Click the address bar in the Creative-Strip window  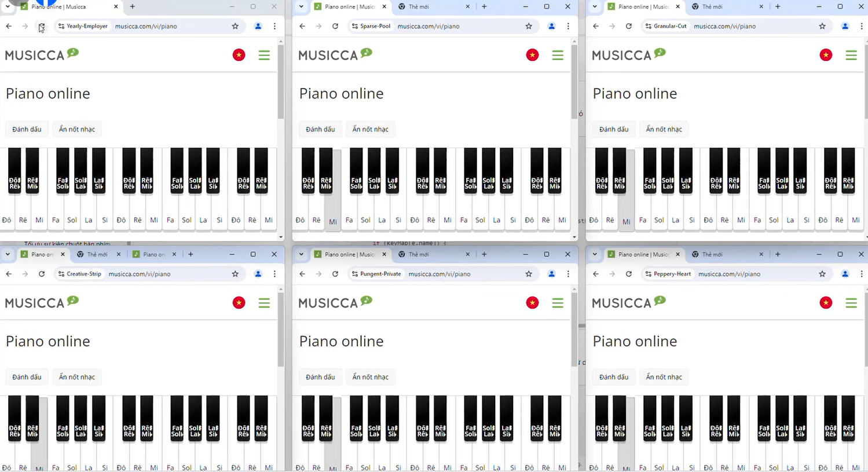pyautogui.click(x=162, y=274)
